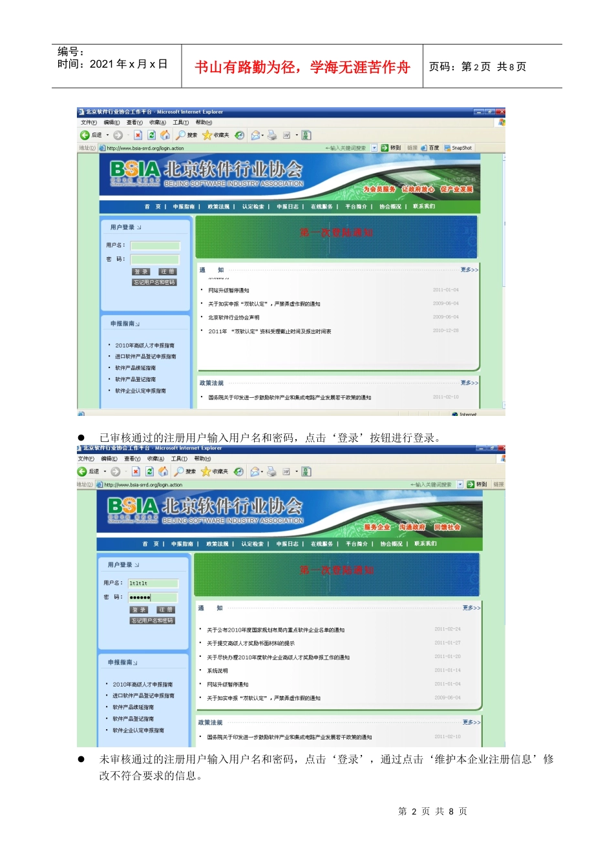Click 2010年高级人才申报指南 in upper sidebar
The height and width of the screenshot is (868, 614).
145,346
